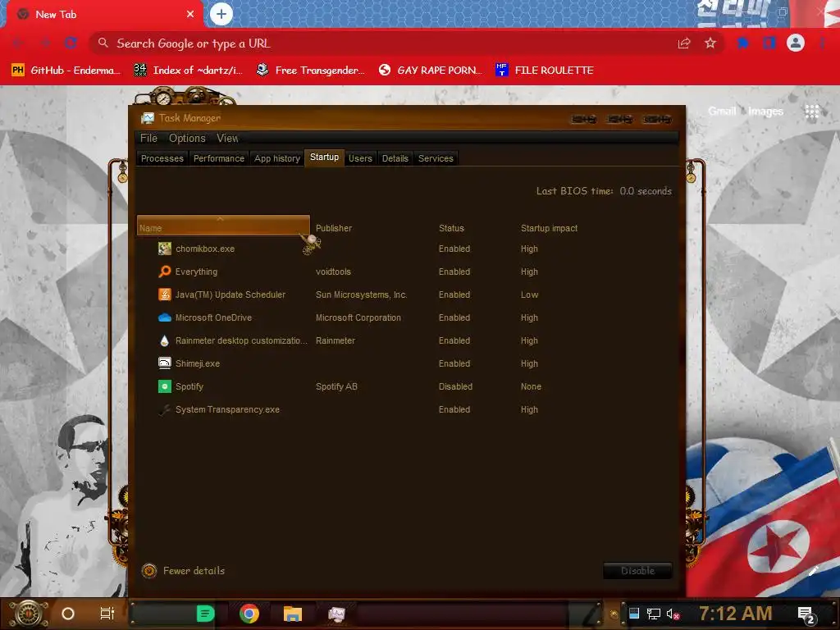
Task: Click the green Spotify icon
Action: (164, 386)
